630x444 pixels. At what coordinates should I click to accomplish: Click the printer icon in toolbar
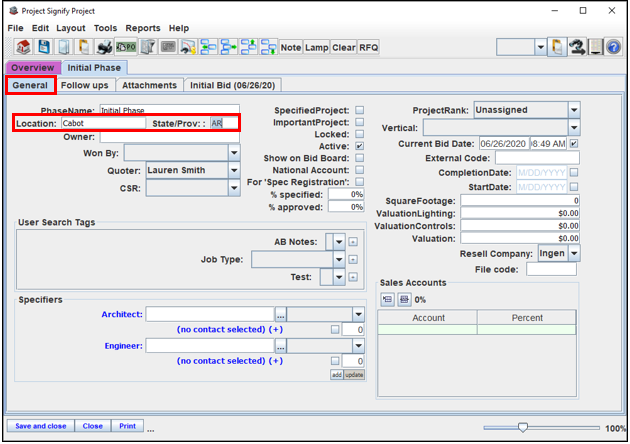click(x=105, y=47)
